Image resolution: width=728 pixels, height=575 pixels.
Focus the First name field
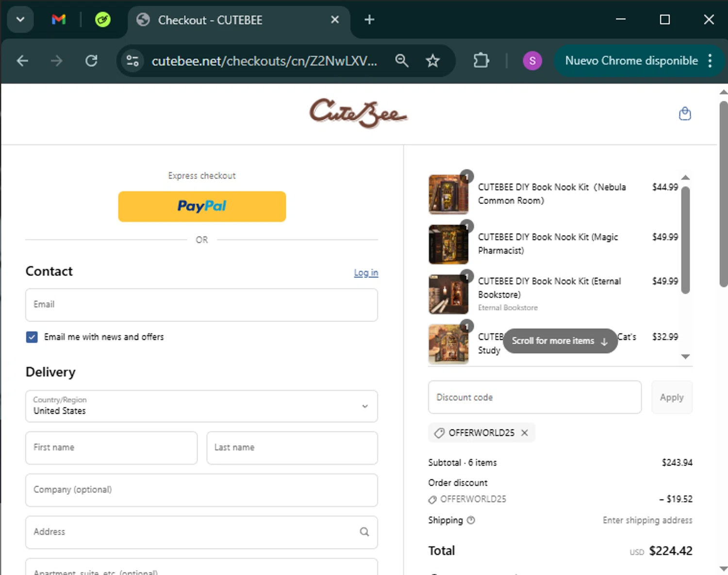[x=111, y=447]
